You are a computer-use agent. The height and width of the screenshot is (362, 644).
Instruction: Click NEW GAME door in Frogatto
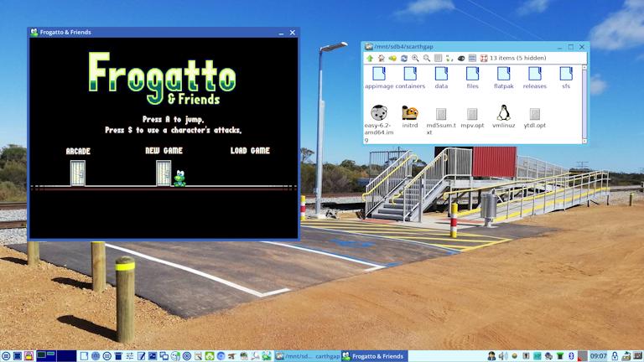(164, 173)
